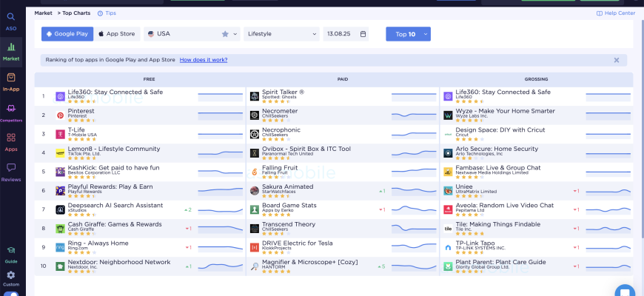
Task: Toggle the switch at the sidebar bottom
Action: tap(11, 293)
